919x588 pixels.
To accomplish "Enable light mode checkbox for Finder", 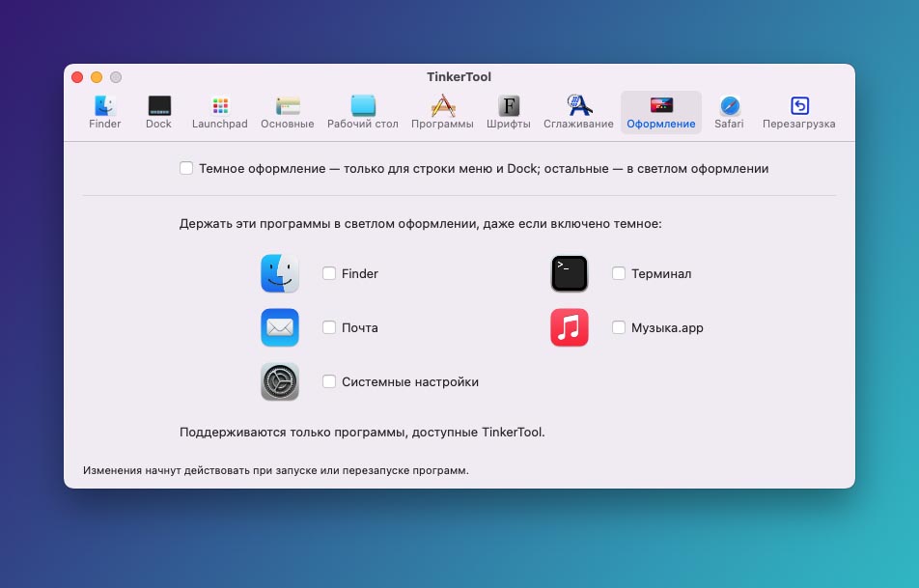I will 329,273.
